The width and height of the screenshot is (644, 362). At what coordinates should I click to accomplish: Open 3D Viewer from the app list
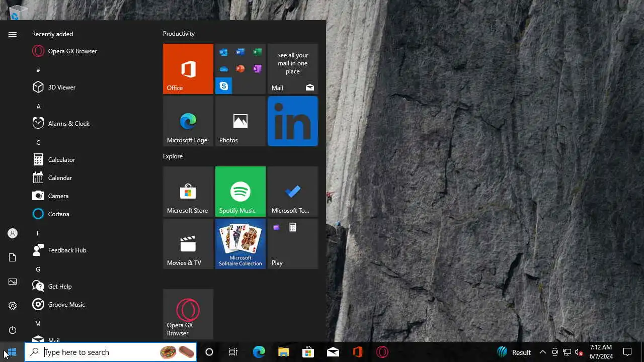[91, 87]
